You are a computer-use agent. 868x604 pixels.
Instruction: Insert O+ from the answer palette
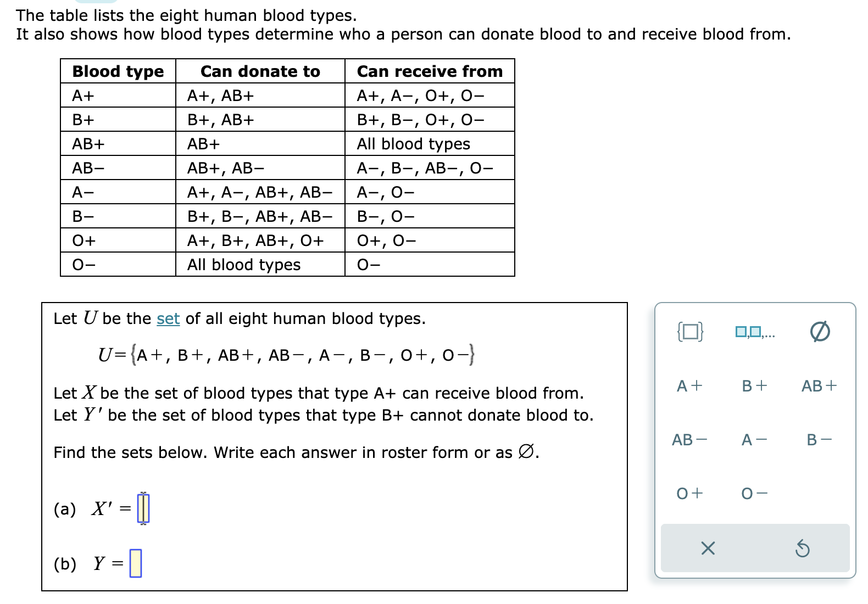(x=689, y=493)
